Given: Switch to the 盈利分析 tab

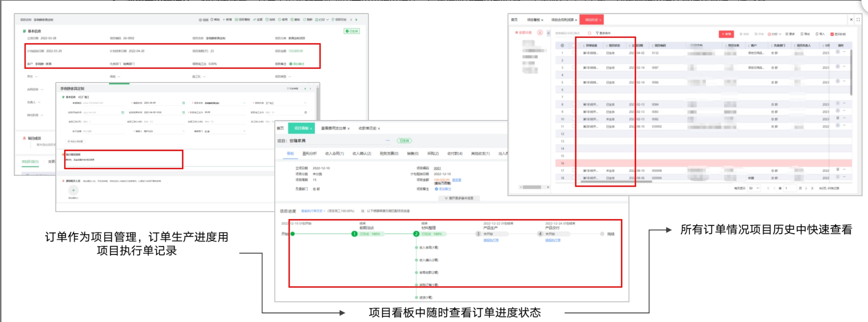Looking at the screenshot, I should click(x=309, y=154).
